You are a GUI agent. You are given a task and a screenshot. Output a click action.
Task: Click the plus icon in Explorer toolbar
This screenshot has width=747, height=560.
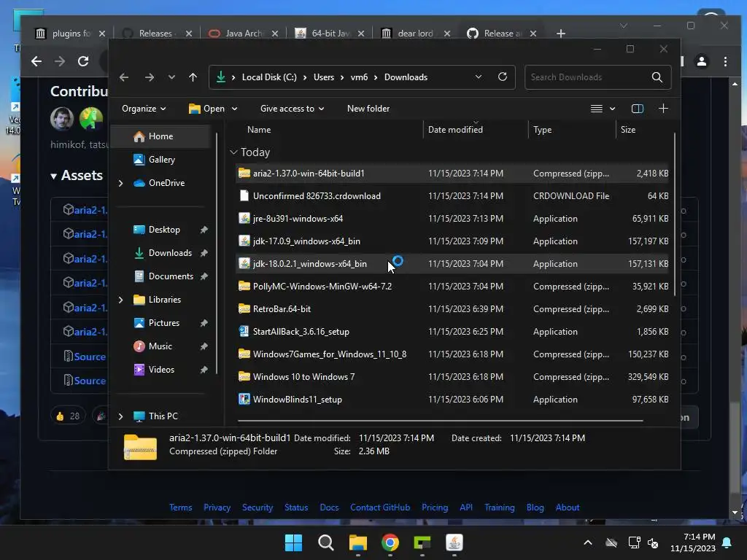click(663, 109)
